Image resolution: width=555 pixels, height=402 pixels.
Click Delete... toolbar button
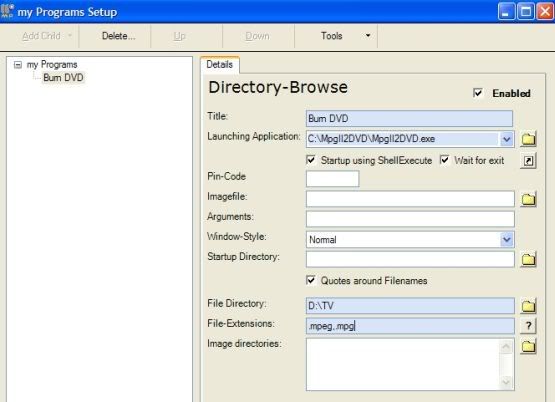[118, 36]
